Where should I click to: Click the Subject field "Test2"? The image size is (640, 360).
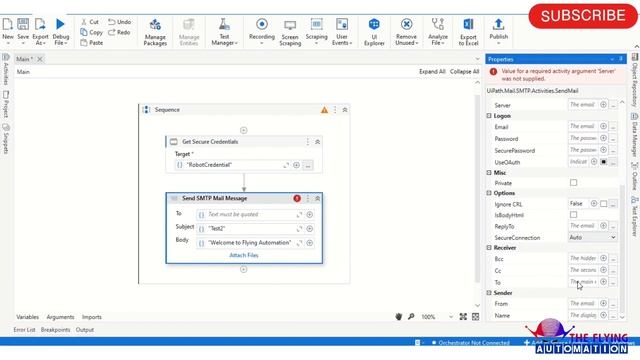(x=250, y=229)
